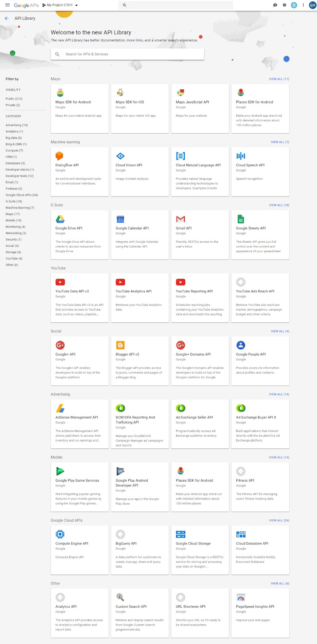Click the Cloud Natural Language API icon

coord(181,156)
